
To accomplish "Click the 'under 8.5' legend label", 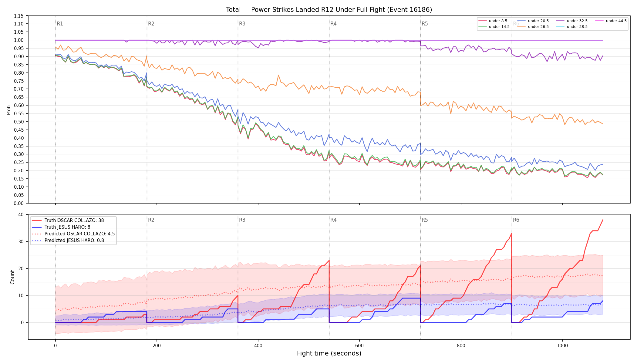I will coord(498,21).
